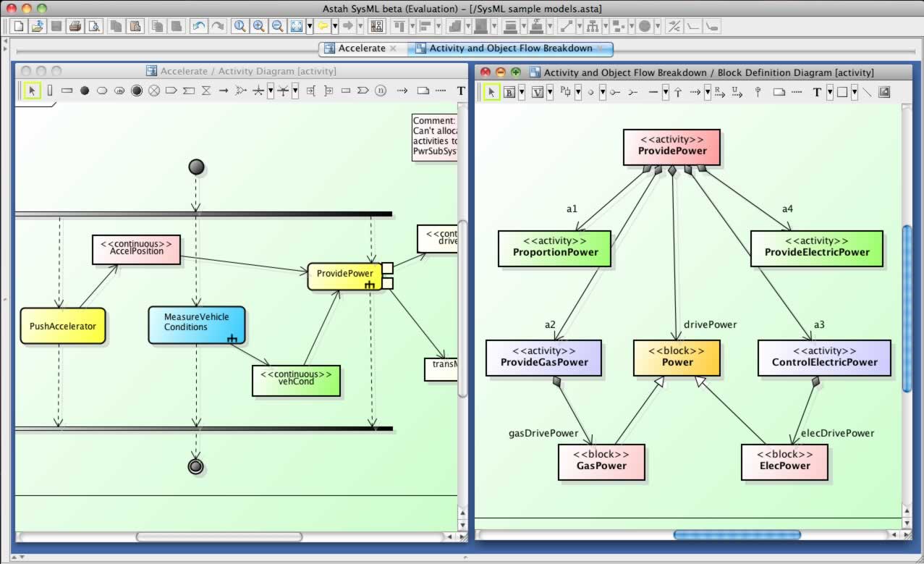Image resolution: width=924 pixels, height=564 pixels.
Task: Select the time event hourglass tool
Action: tap(206, 91)
